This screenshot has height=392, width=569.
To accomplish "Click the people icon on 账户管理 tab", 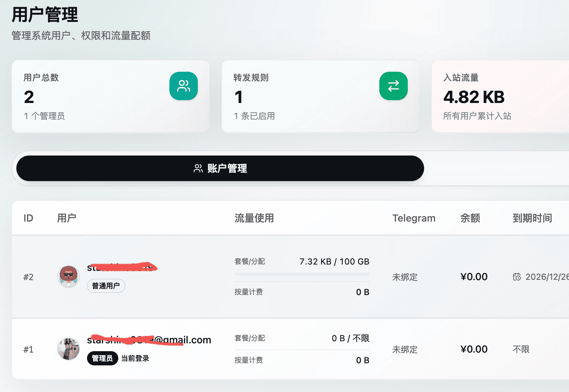I will pyautogui.click(x=198, y=168).
